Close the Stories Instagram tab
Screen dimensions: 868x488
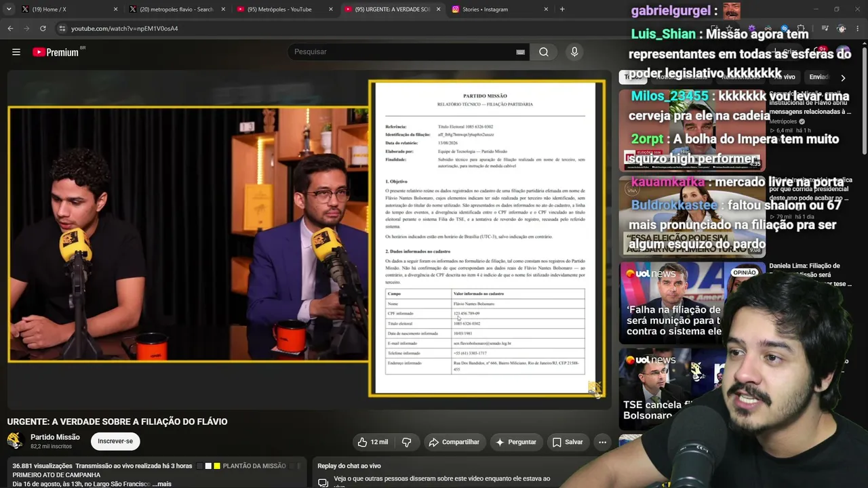point(546,9)
